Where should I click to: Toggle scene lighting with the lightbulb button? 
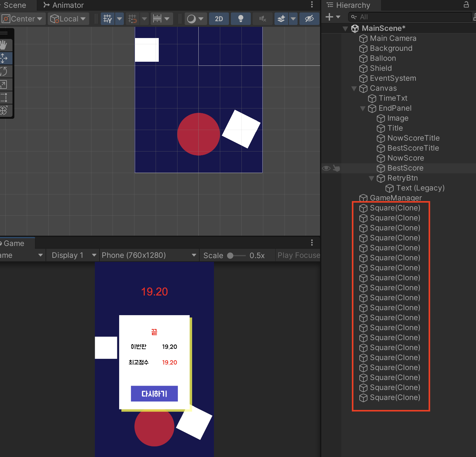tap(241, 19)
